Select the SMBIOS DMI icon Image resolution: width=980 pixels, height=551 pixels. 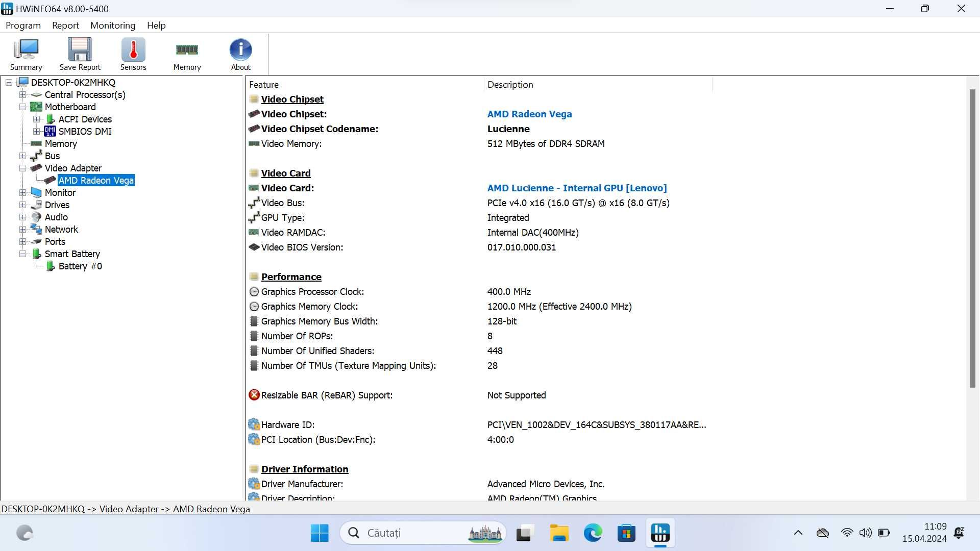pyautogui.click(x=50, y=131)
